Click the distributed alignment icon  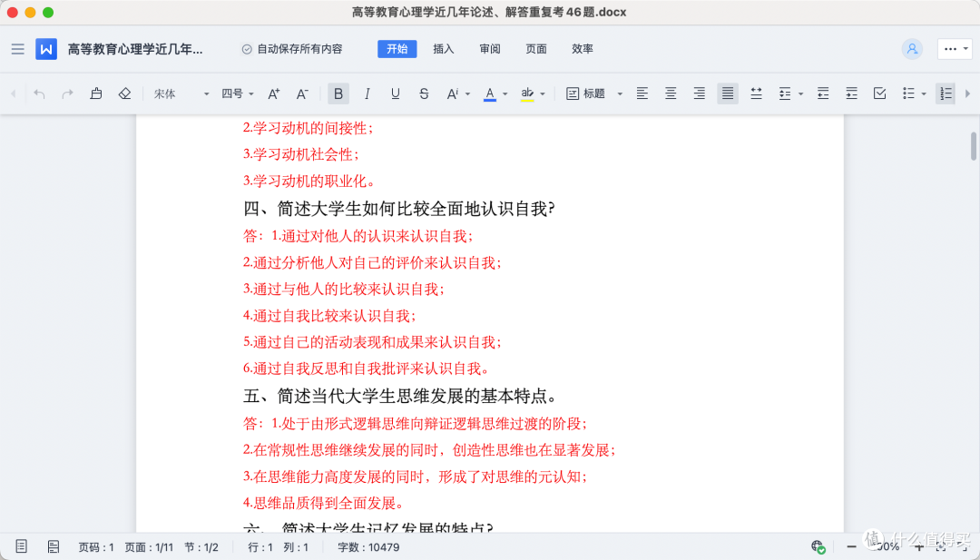(756, 93)
